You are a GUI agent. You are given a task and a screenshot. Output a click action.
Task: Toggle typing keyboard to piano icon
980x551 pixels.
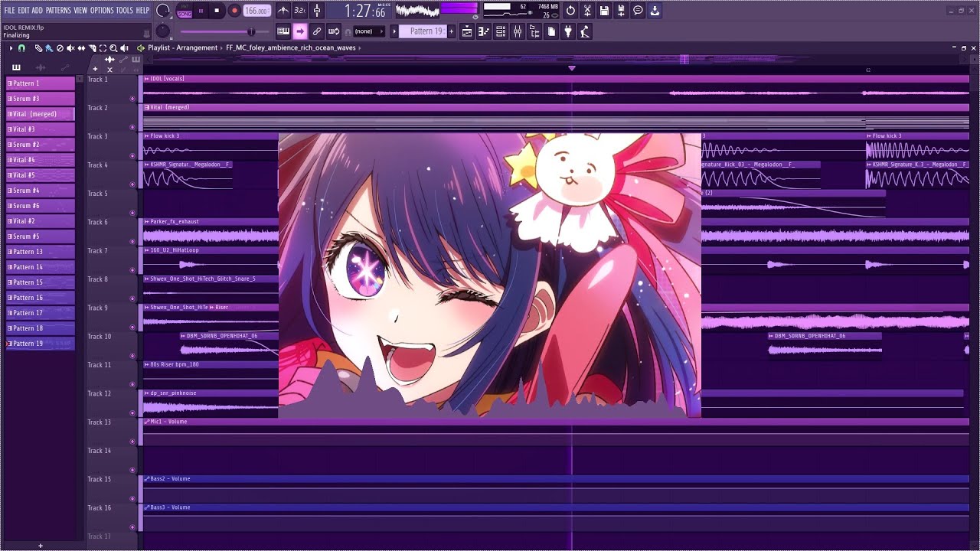pos(283,31)
